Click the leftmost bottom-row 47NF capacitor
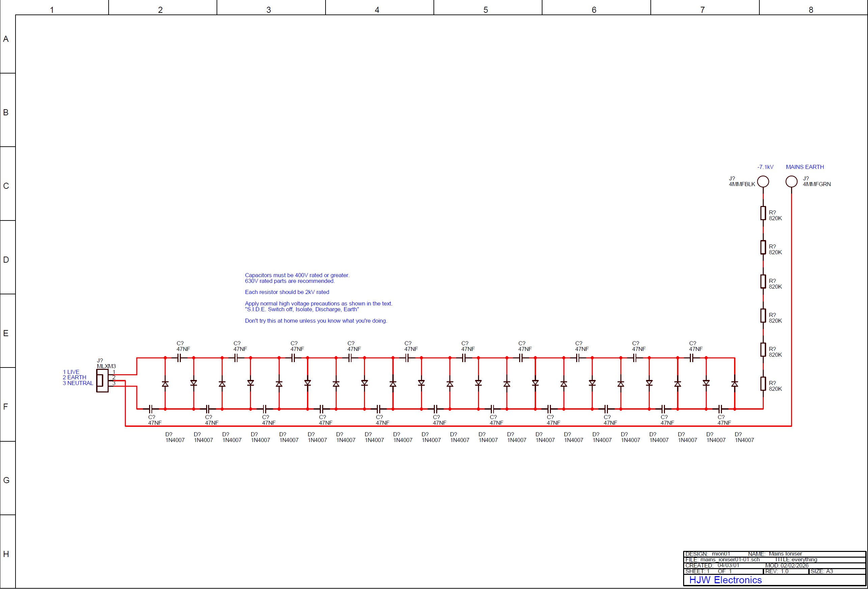 click(151, 409)
